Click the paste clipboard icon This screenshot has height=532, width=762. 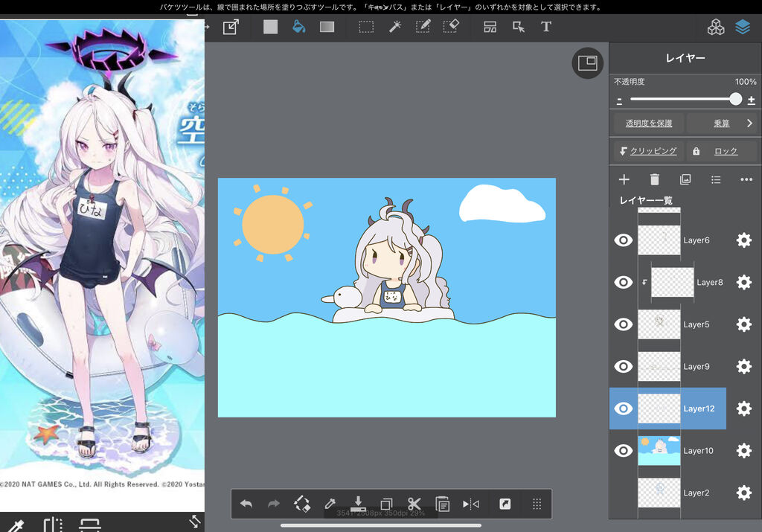(442, 504)
